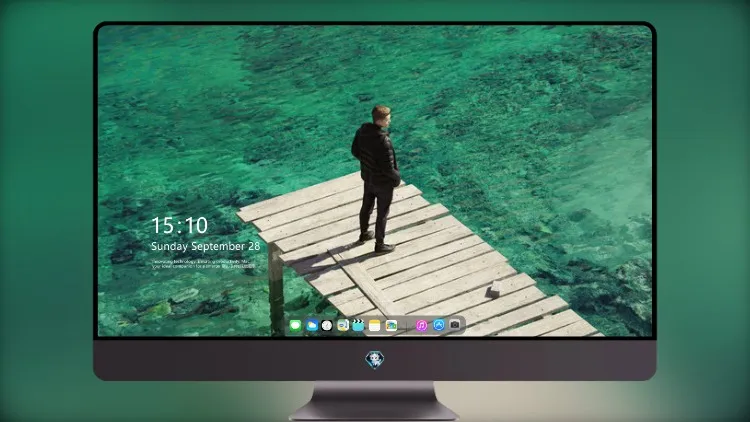
Task: Select the Sunday September 28 date text
Action: 205,246
